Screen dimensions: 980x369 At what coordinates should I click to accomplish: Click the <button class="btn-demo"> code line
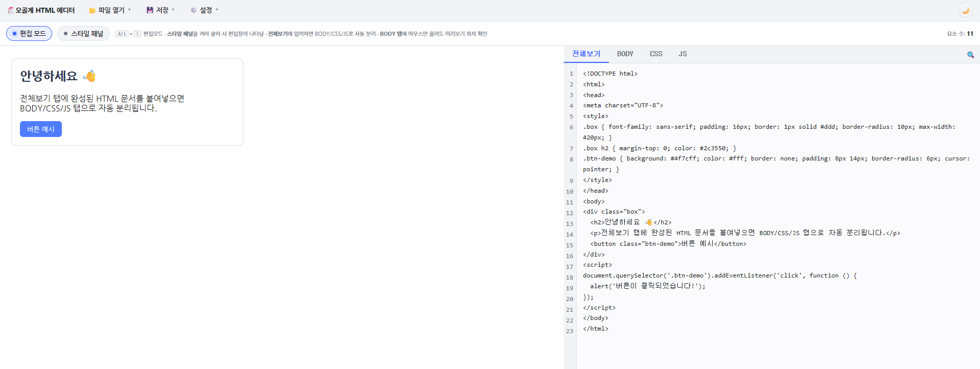coord(668,244)
